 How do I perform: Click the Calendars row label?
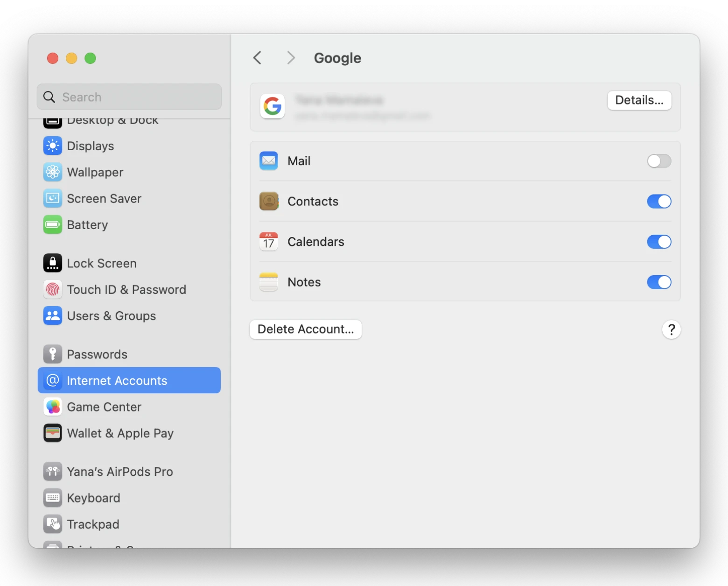pos(316,242)
